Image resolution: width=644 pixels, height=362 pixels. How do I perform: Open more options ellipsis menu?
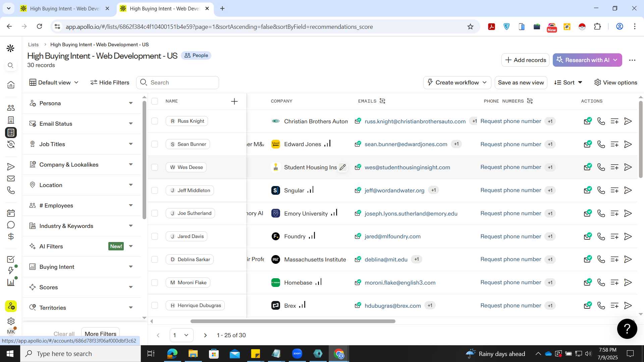(632, 60)
